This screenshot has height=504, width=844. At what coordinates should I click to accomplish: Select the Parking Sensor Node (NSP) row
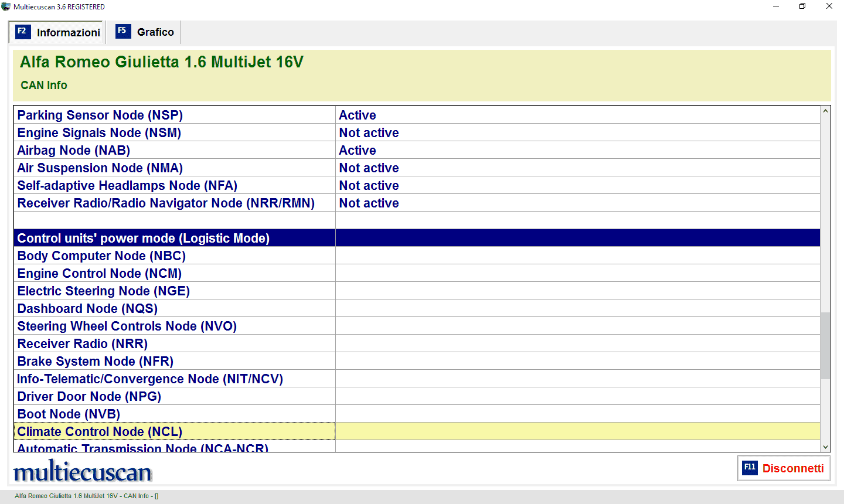click(x=417, y=115)
